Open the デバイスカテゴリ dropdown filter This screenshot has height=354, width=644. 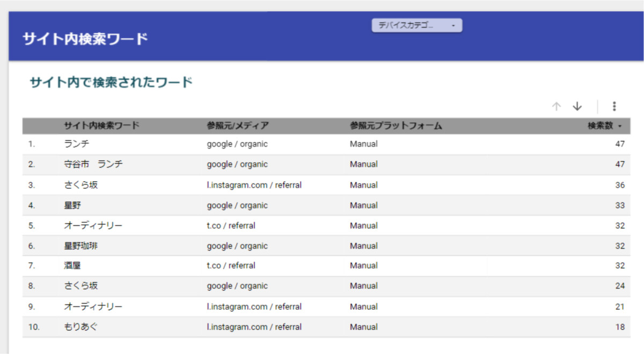click(x=417, y=25)
